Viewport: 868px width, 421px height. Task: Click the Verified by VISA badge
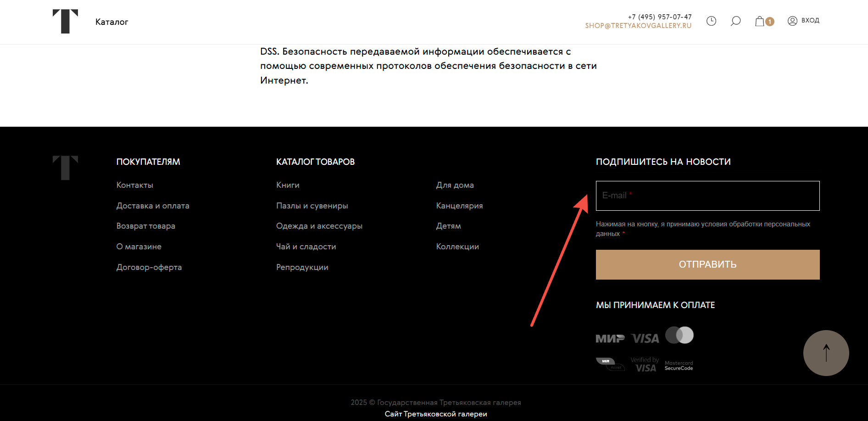pos(645,364)
